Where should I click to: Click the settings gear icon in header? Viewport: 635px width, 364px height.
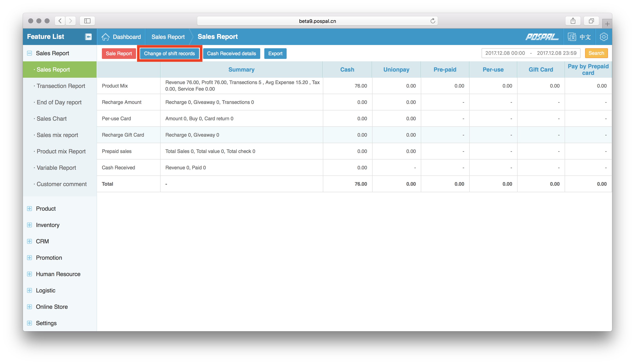click(x=603, y=37)
